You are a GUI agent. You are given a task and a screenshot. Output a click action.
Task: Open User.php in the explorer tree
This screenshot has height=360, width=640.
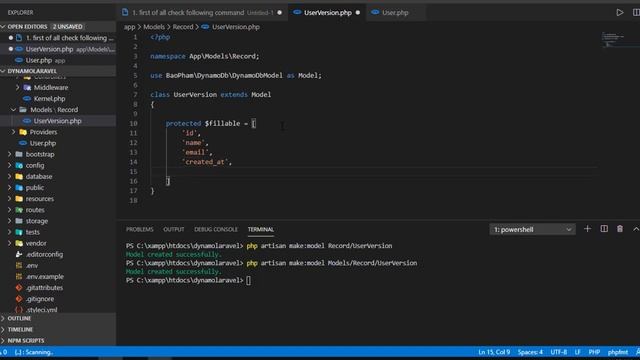click(x=42, y=143)
